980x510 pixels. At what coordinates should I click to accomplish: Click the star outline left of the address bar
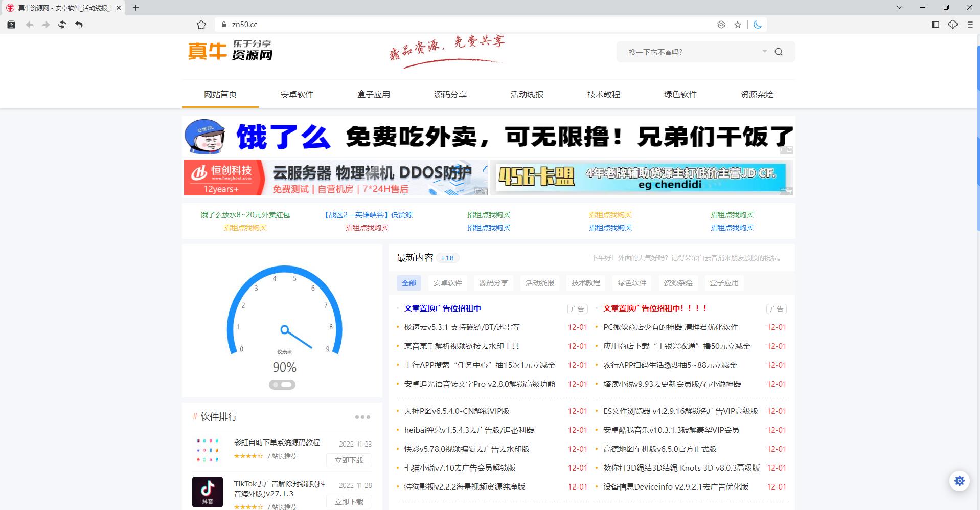click(x=201, y=25)
